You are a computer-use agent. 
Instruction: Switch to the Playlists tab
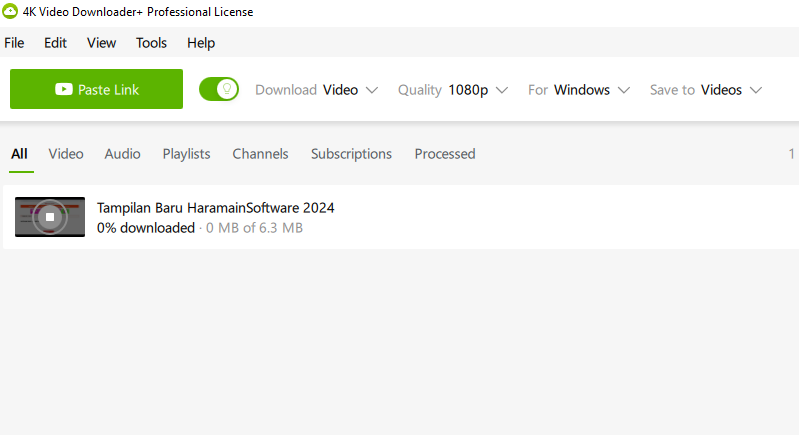click(187, 154)
